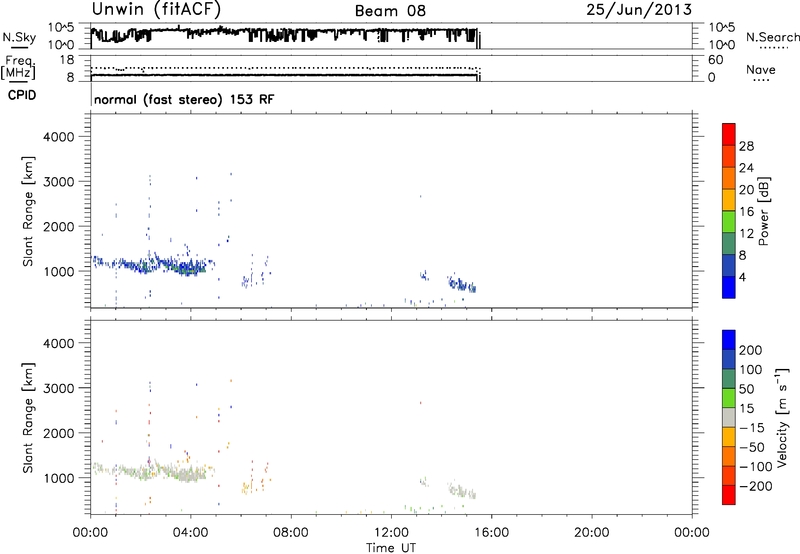This screenshot has height=554, width=800.
Task: Click the light green 12-16 dB power swatch
Action: click(729, 221)
